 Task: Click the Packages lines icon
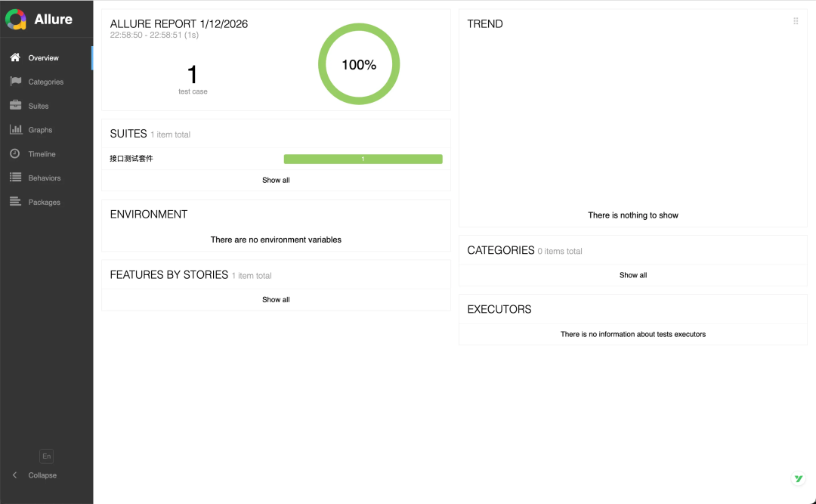[x=16, y=202]
